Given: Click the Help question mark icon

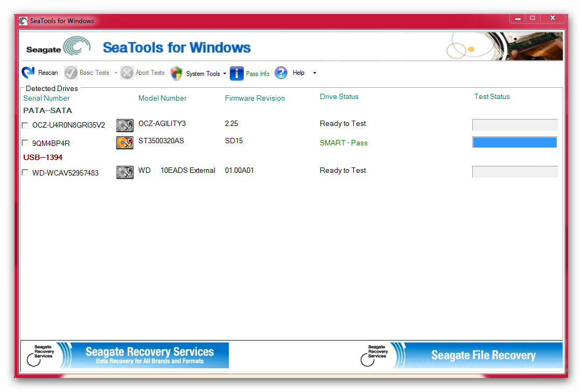Looking at the screenshot, I should point(281,73).
